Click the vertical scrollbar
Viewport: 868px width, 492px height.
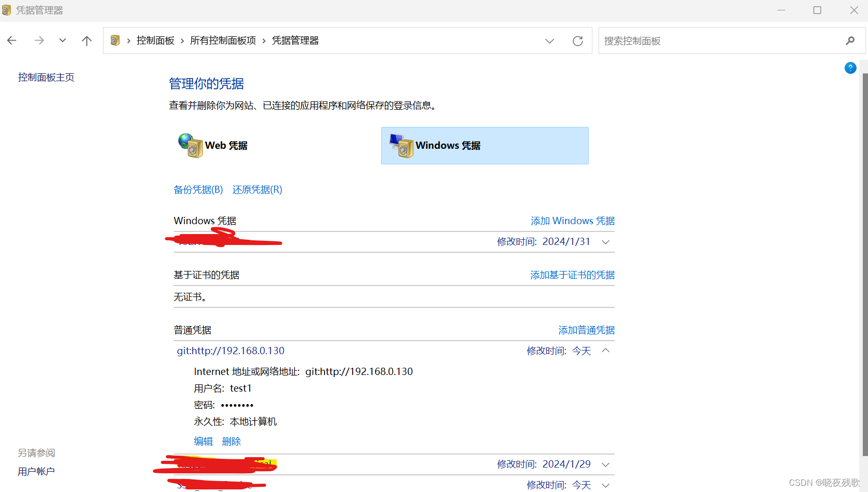click(x=865, y=265)
